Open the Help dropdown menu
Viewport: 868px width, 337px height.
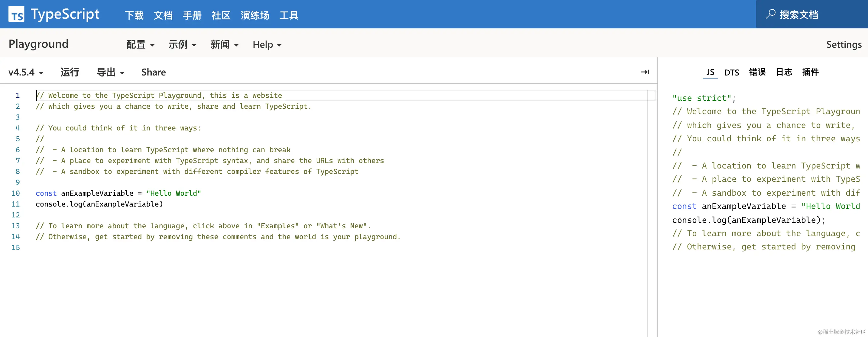(x=267, y=44)
